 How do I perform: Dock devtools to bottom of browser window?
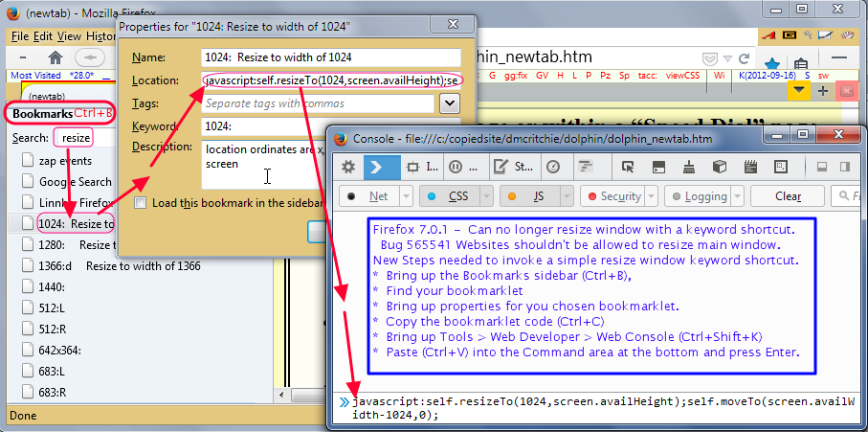click(x=823, y=167)
